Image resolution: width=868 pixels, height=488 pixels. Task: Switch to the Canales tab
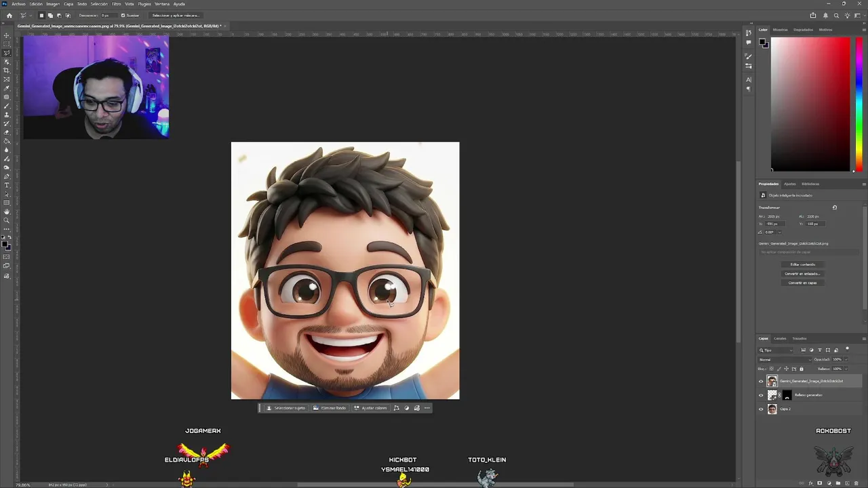pos(780,338)
